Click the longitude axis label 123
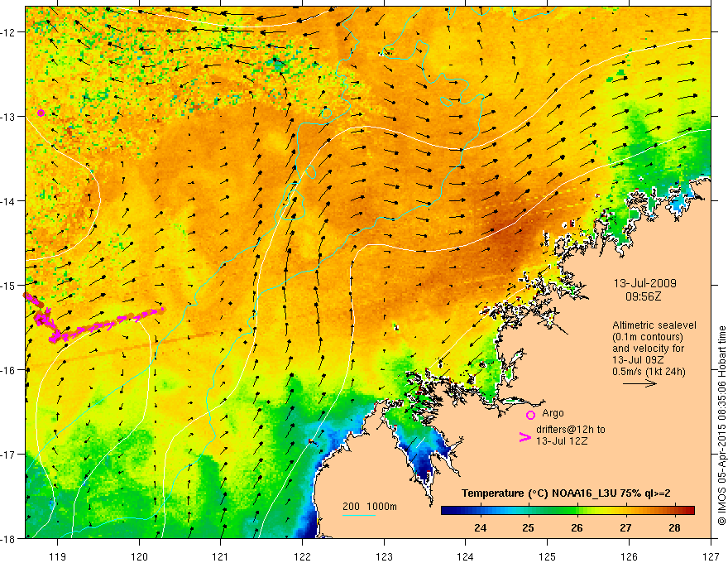 pos(385,556)
